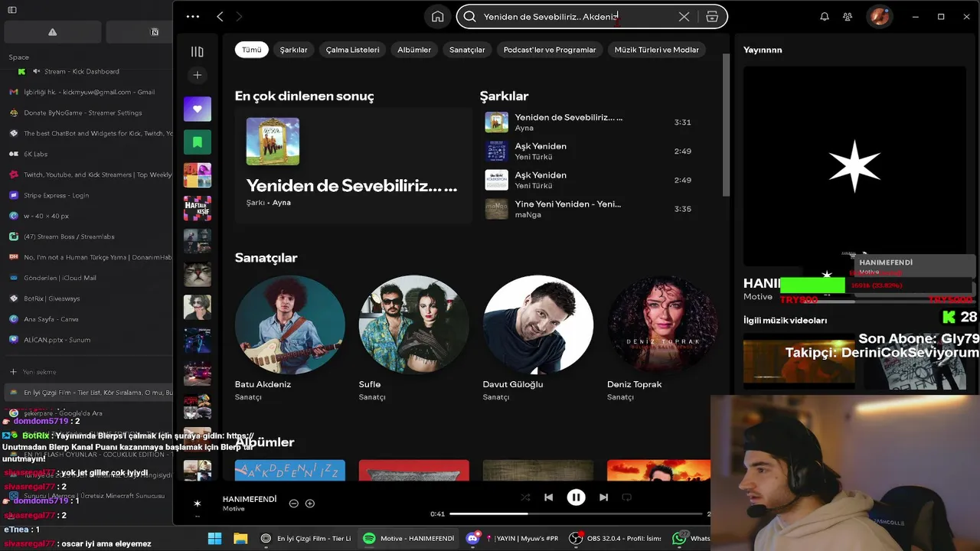The width and height of the screenshot is (980, 551).
Task: Filter results by Albümler
Action: click(x=414, y=50)
